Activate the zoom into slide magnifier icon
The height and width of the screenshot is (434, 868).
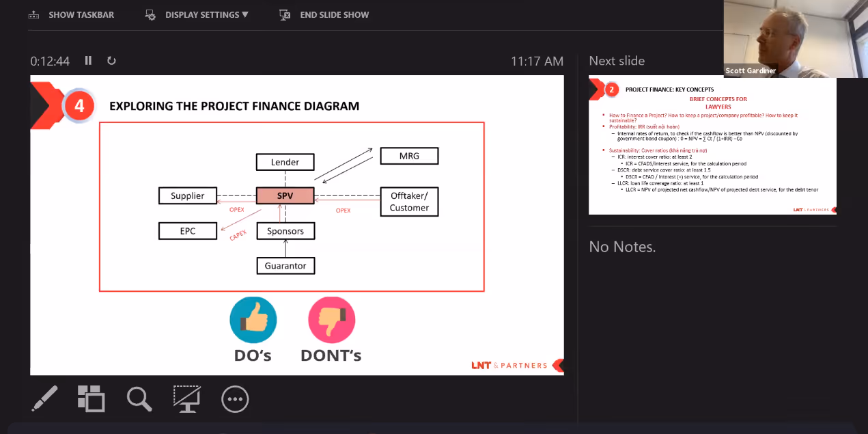point(139,398)
